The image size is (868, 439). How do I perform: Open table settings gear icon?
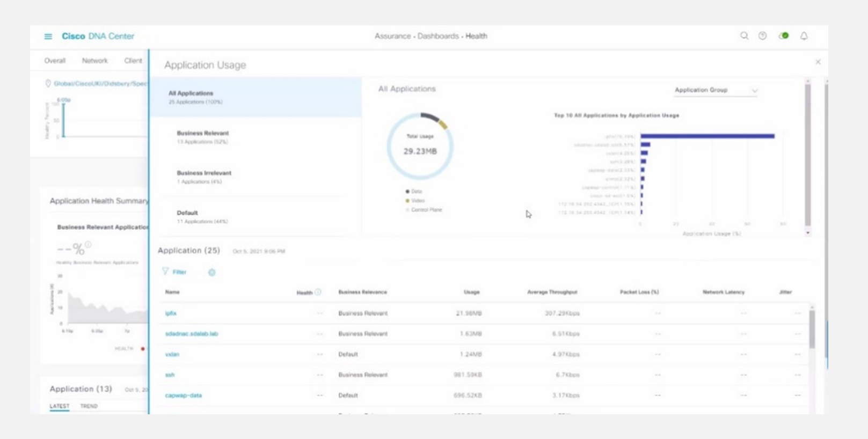[211, 273]
